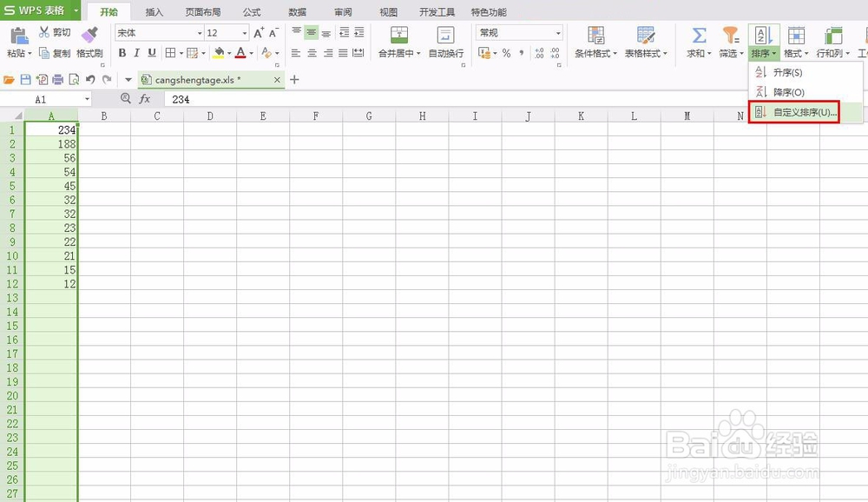The image size is (868, 502).
Task: Click cell containing 56
Action: (51, 158)
